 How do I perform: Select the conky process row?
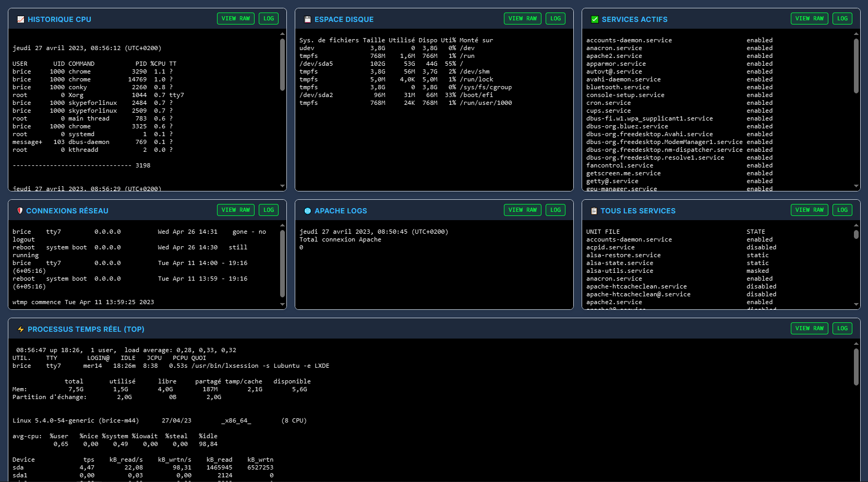(x=92, y=87)
